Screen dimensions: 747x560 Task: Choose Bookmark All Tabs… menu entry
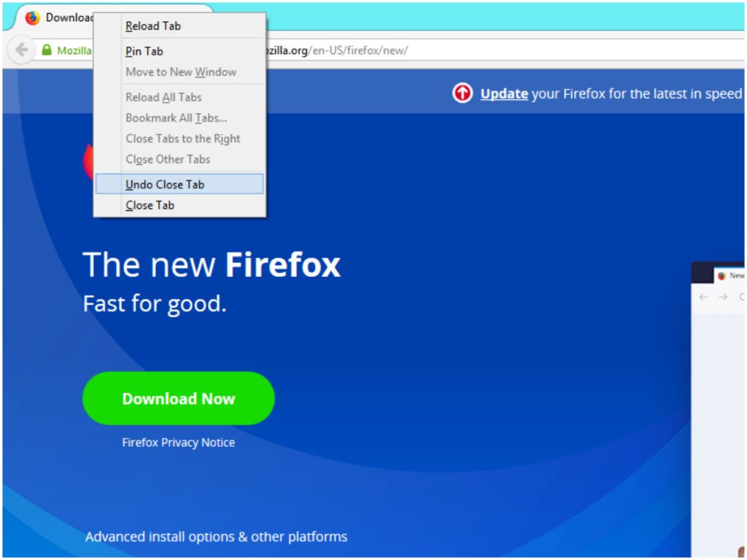coord(179,118)
